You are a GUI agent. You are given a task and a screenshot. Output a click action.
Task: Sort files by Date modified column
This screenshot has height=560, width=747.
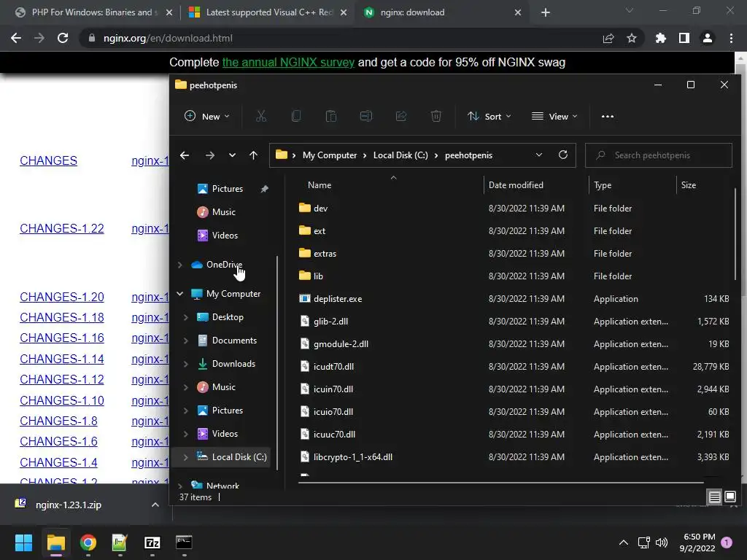[x=516, y=184]
